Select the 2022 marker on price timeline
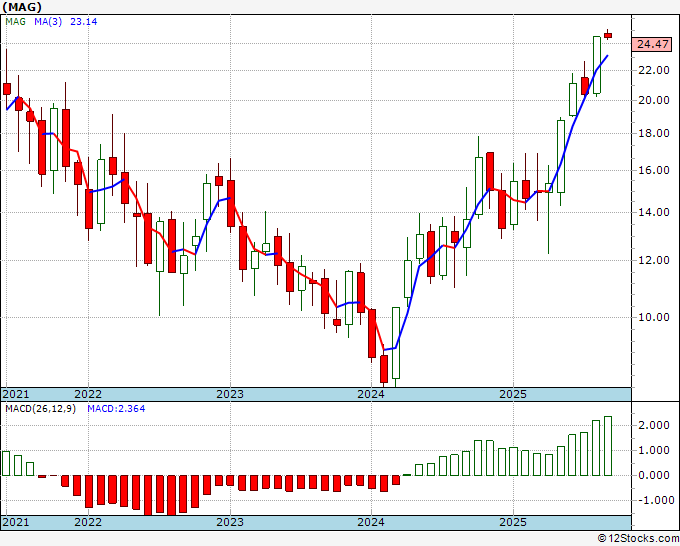The image size is (680, 546). tap(88, 394)
